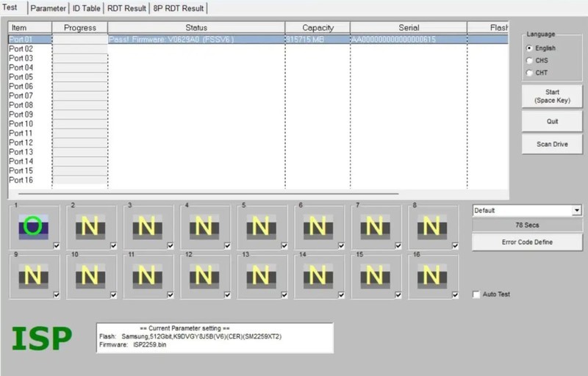Select the English language radio button
The height and width of the screenshot is (376, 588).
click(529, 48)
